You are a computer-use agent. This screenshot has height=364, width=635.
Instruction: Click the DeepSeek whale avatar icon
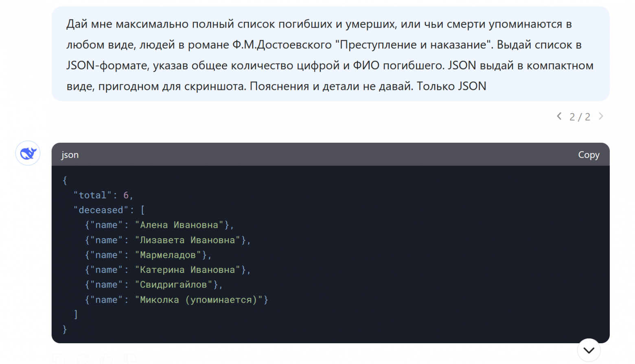coord(28,153)
